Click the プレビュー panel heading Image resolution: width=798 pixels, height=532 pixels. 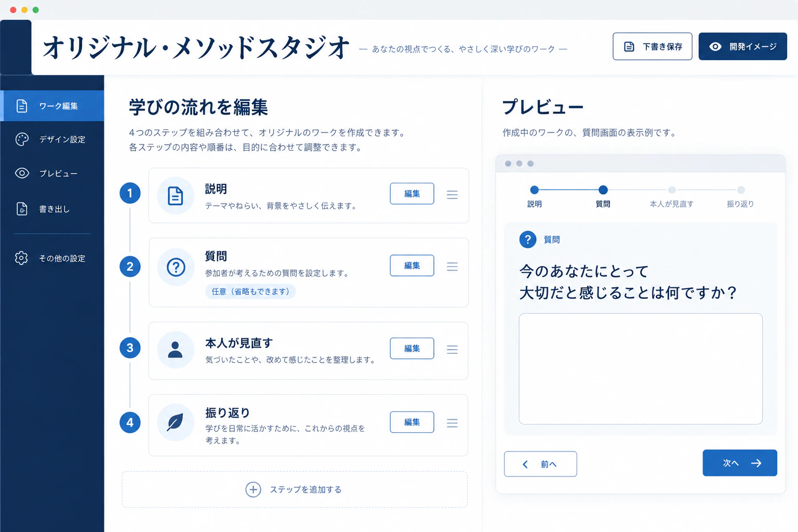pos(543,107)
